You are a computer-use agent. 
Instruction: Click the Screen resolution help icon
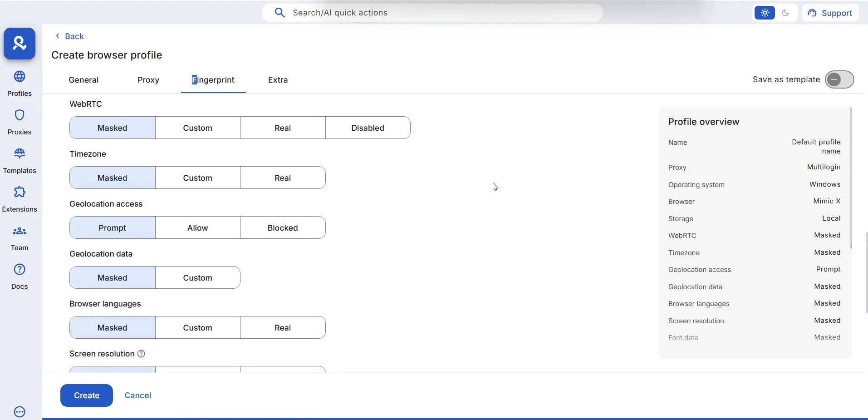[141, 354]
